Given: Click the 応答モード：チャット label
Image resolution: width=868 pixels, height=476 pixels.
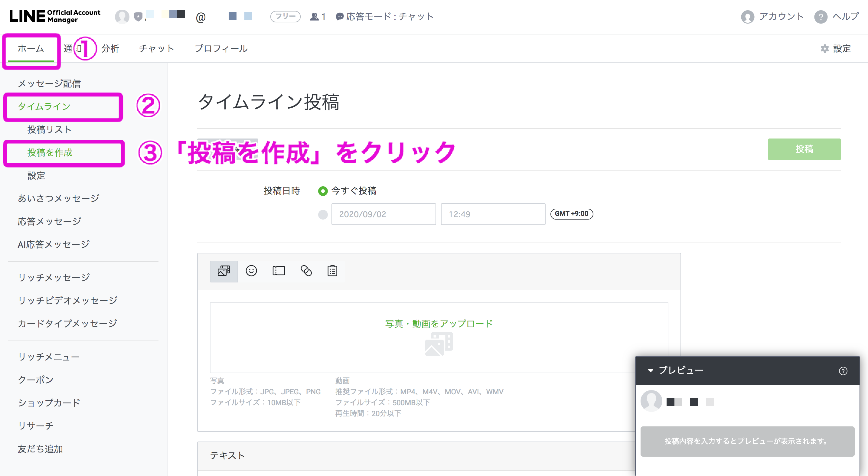Looking at the screenshot, I should (390, 17).
